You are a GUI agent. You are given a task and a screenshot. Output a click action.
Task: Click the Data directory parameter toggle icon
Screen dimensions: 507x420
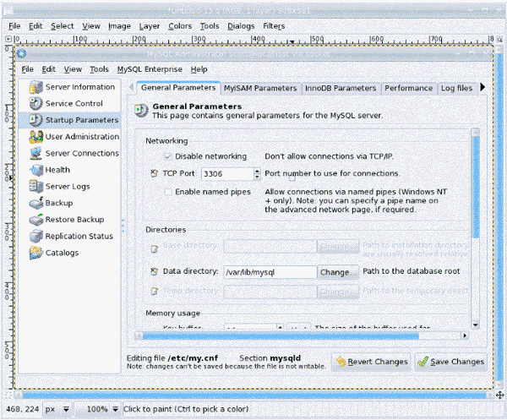[x=155, y=271]
